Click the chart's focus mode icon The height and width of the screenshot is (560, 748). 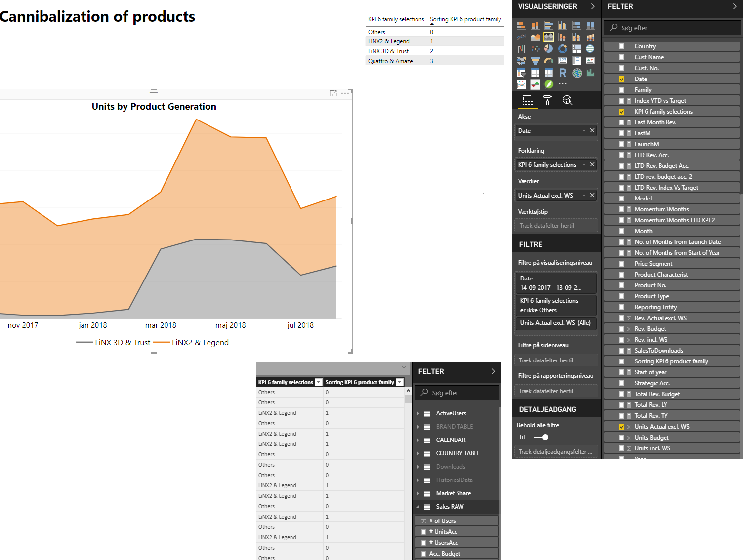point(333,93)
